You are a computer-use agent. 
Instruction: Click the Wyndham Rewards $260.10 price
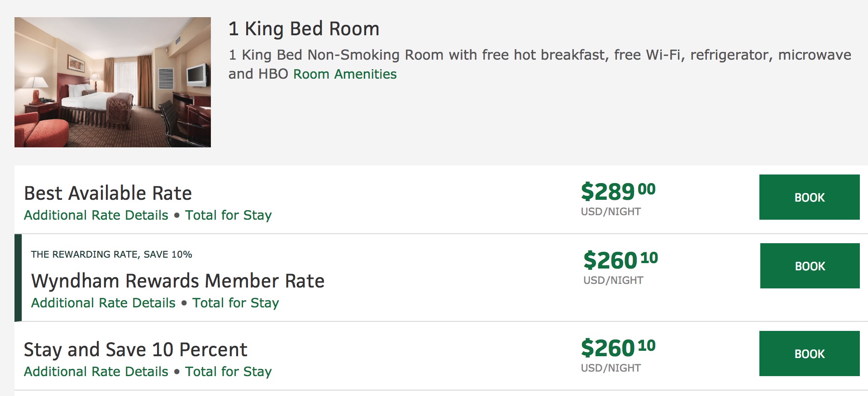[620, 260]
